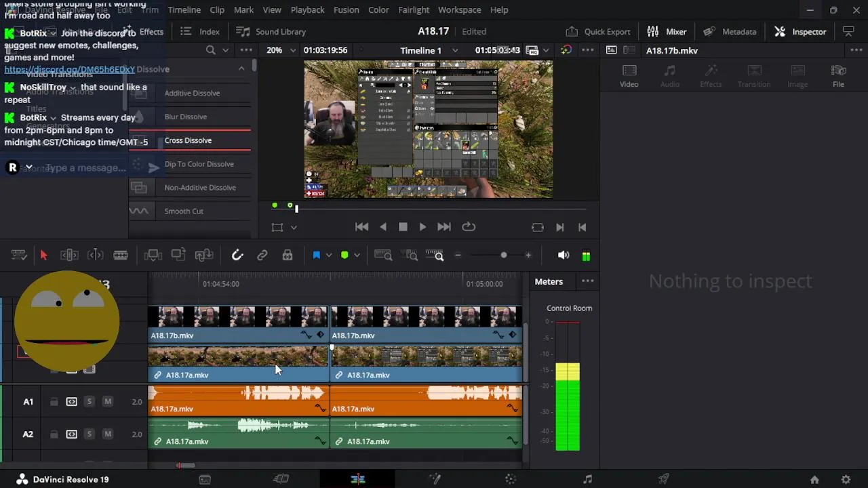Select the Blade Edit Mode tool
Viewport: 868px width, 488px height.
[x=121, y=255]
